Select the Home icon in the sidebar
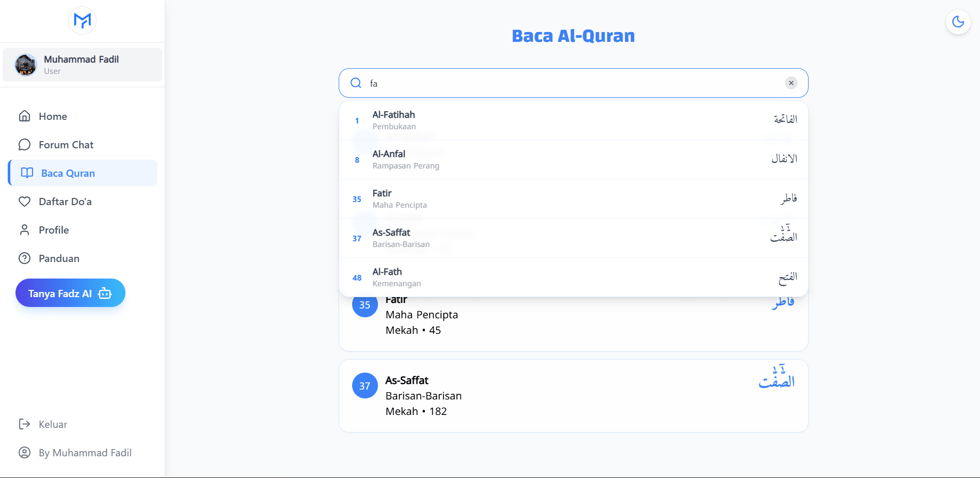The width and height of the screenshot is (980, 478). pos(24,116)
